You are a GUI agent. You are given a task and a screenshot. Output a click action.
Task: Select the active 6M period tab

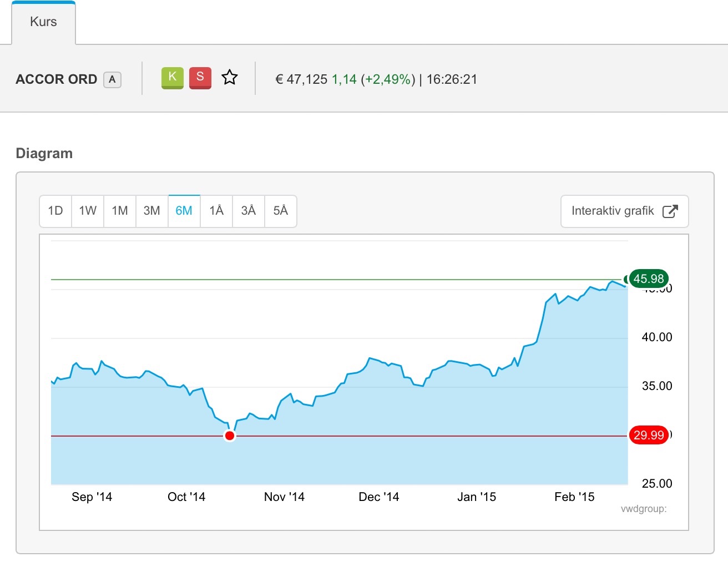pos(184,211)
